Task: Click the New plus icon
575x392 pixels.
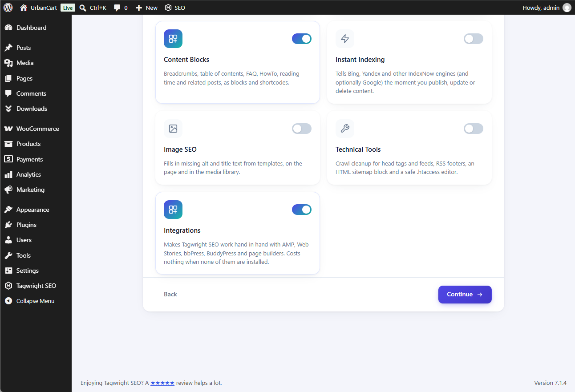Action: coord(139,8)
